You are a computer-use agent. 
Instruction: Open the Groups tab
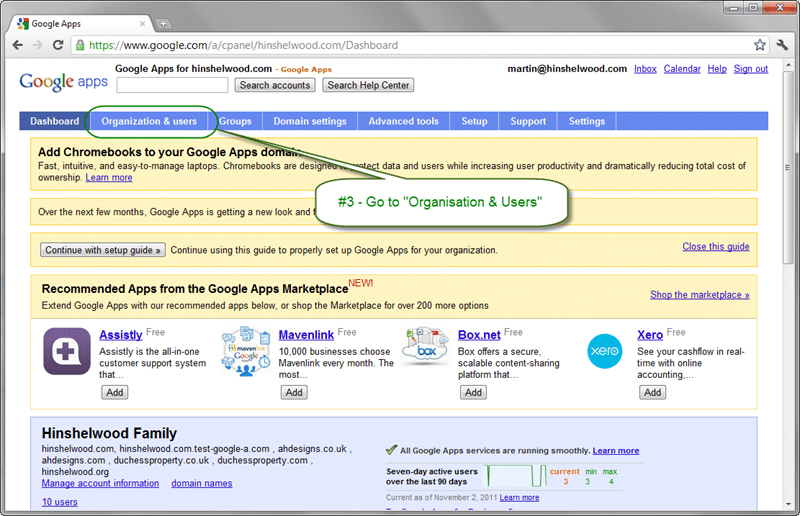(x=235, y=121)
